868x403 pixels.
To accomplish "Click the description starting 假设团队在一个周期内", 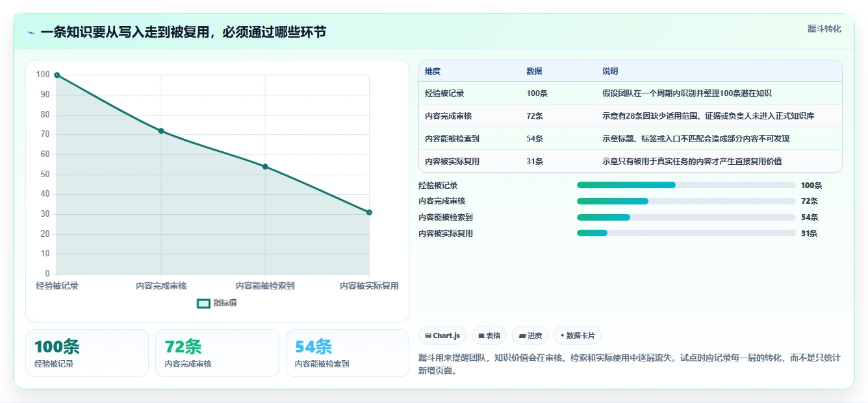I will coord(687,93).
